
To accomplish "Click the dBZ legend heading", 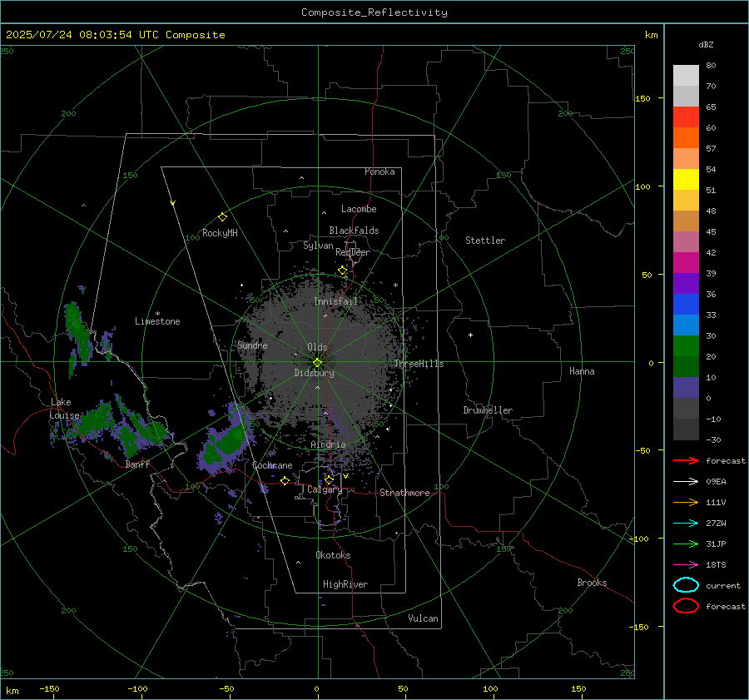I will pos(706,44).
